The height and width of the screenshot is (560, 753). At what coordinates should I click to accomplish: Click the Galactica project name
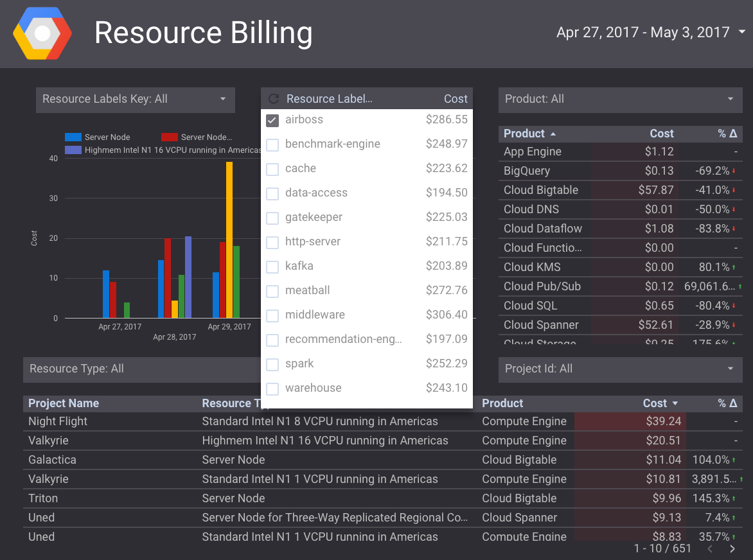pos(52,460)
